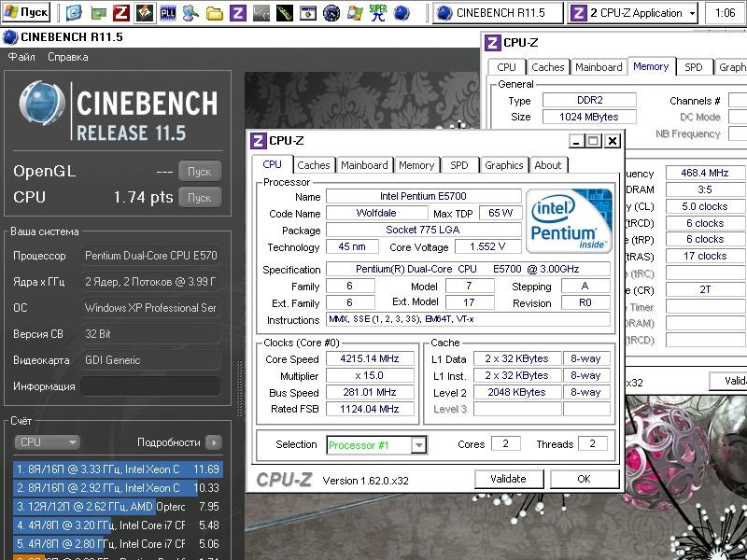Open the Справка menu in Cinebench
747x560 pixels.
[x=67, y=57]
